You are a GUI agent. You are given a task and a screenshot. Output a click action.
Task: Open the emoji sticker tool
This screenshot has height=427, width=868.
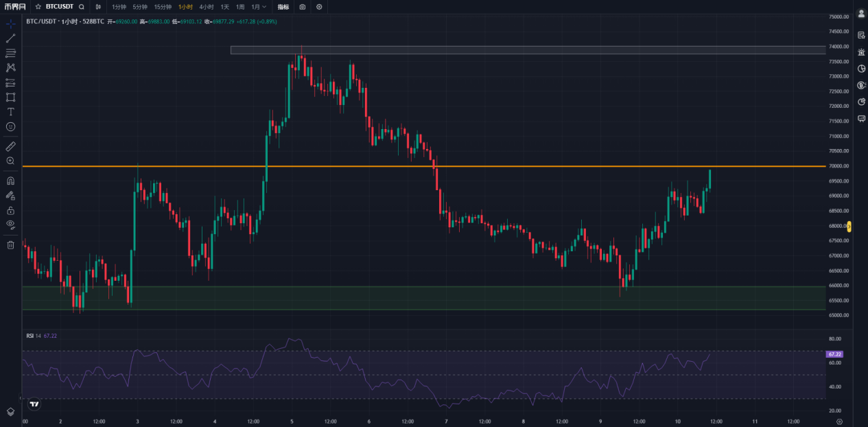10,127
